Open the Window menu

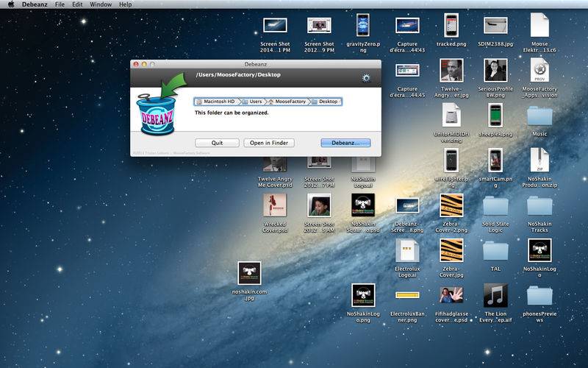[101, 4]
